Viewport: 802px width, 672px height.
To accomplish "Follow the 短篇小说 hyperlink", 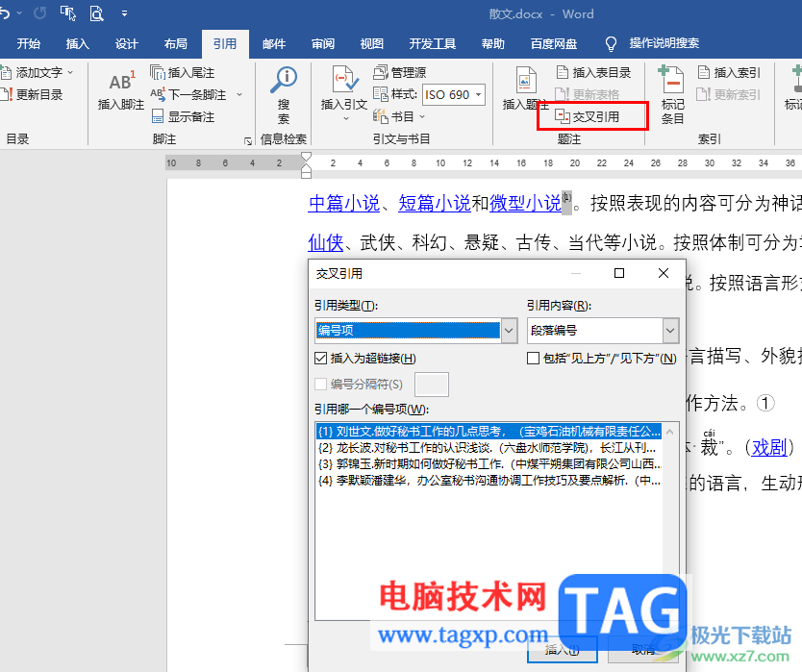I will pos(435,203).
